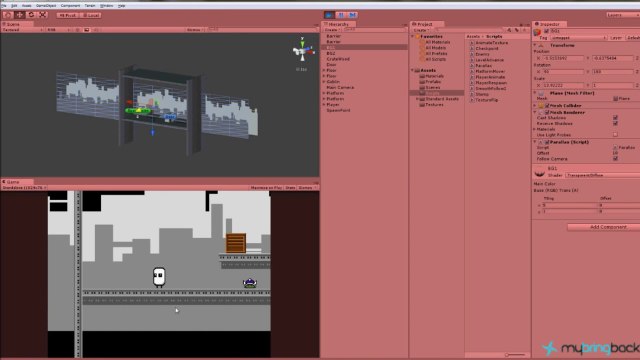Image resolution: width=640 pixels, height=360 pixels.
Task: Open the Layers dropdown
Action: point(622,15)
